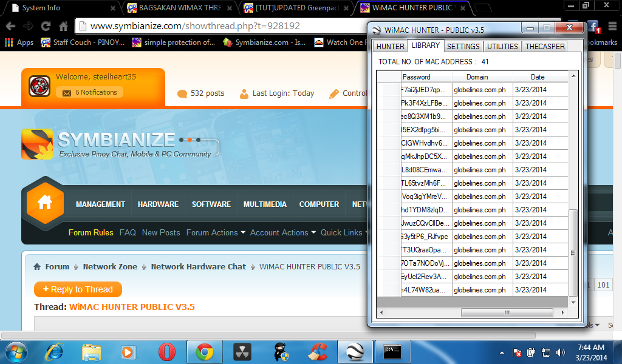Open the Network Zone breadcrumb link
622x364 pixels.
point(110,266)
